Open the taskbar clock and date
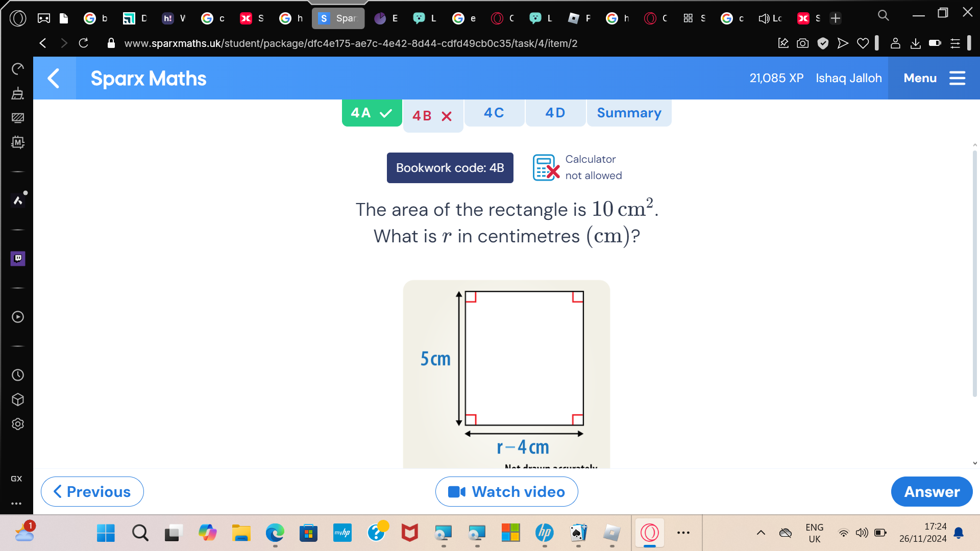The image size is (980, 551). tap(923, 533)
